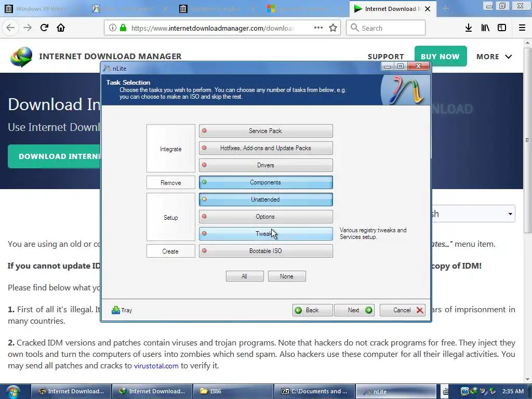Open Firefox hamburger menu
This screenshot has height=399, width=532.
[x=522, y=28]
